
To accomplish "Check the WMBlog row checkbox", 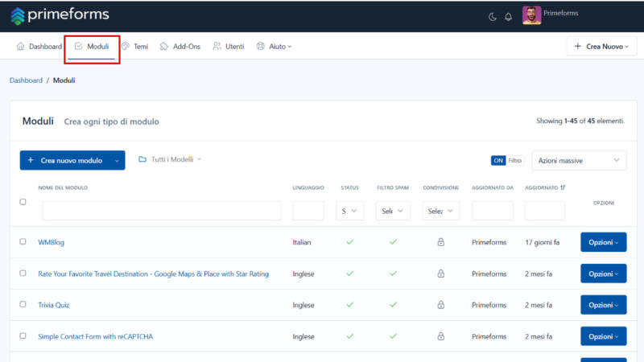I will [x=23, y=241].
